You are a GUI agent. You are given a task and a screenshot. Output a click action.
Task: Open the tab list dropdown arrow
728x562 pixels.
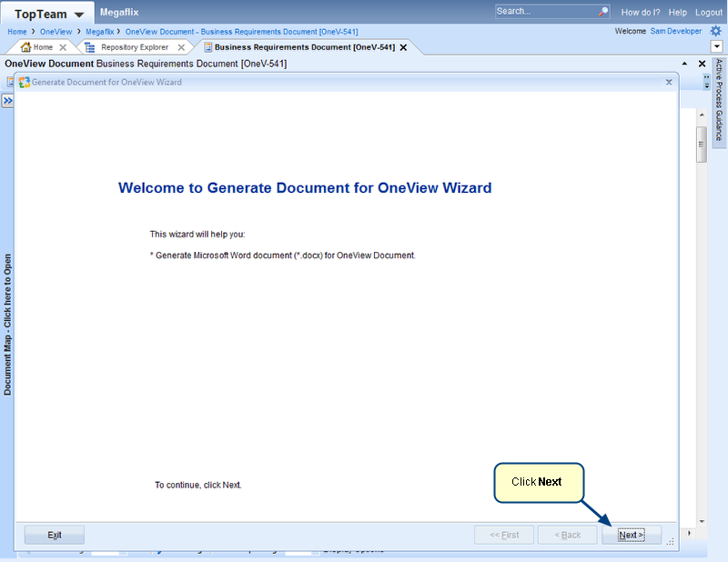click(716, 47)
